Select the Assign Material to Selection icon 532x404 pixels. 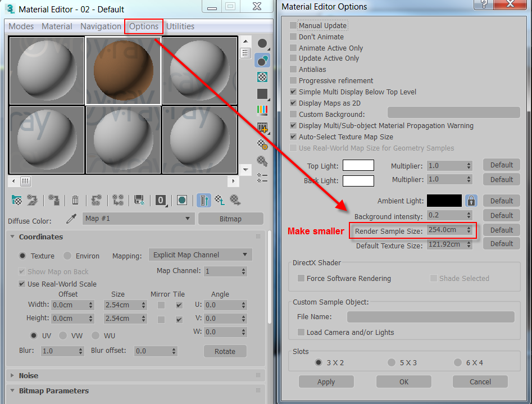tap(53, 200)
